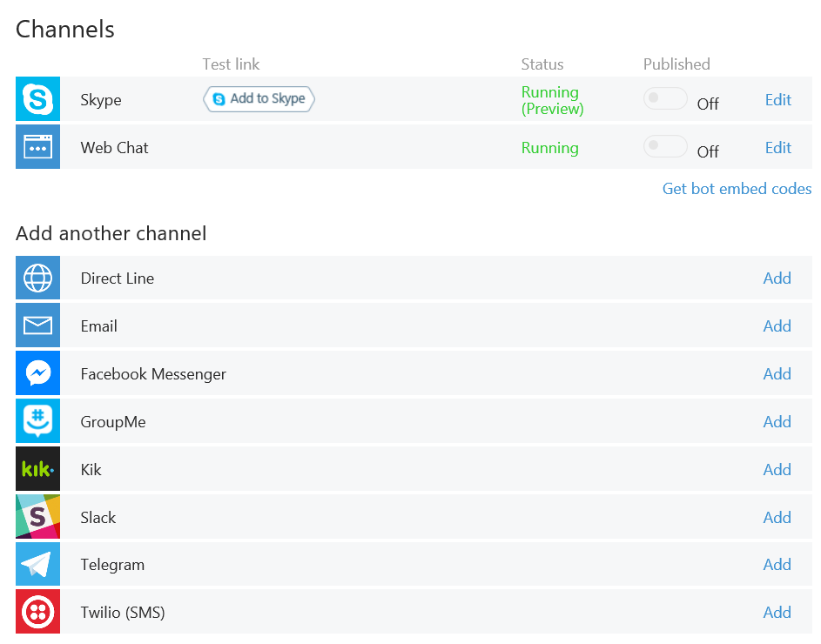Add the Facebook Messenger channel
Screen dimensions: 821x644
(x=777, y=374)
